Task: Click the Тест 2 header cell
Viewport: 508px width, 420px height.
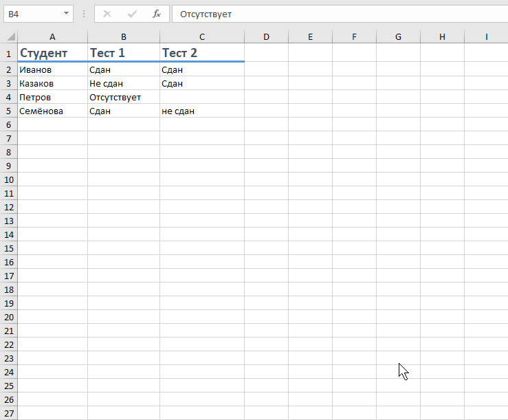Action: point(202,53)
